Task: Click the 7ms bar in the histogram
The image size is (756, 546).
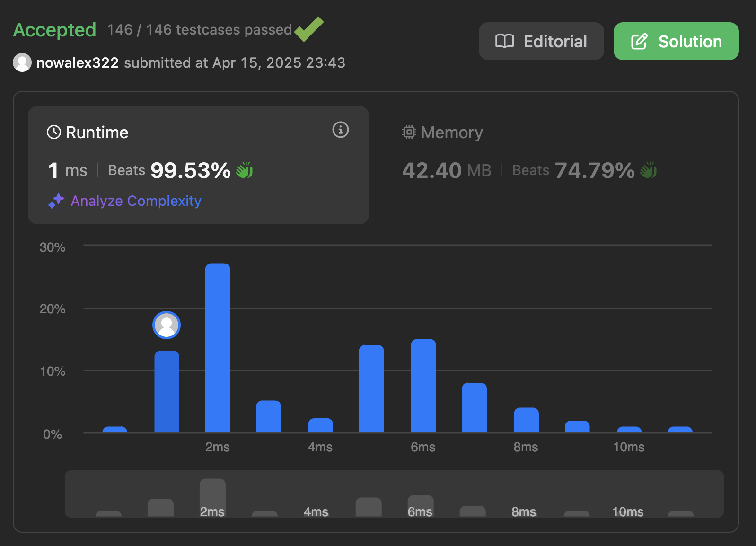Action: pyautogui.click(x=474, y=407)
